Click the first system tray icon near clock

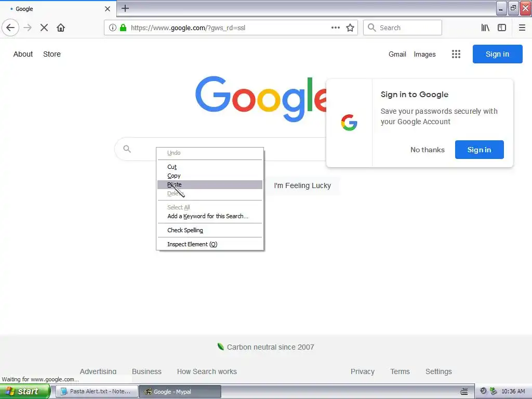click(x=483, y=391)
